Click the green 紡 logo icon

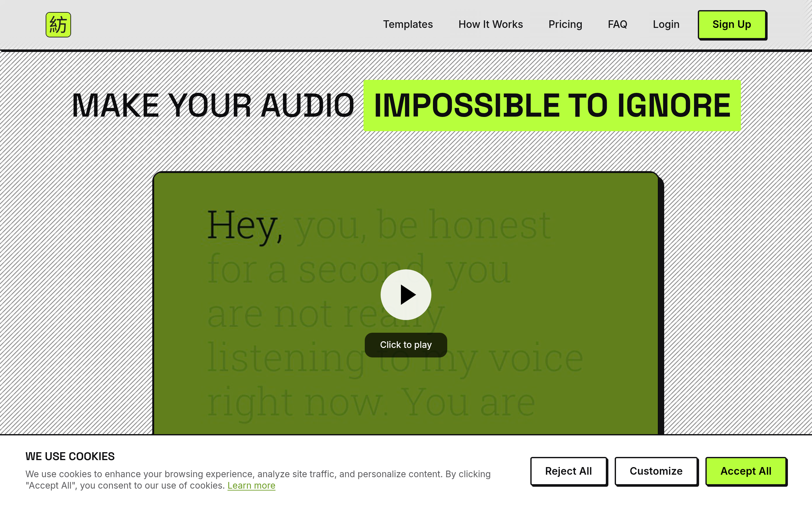tap(58, 24)
